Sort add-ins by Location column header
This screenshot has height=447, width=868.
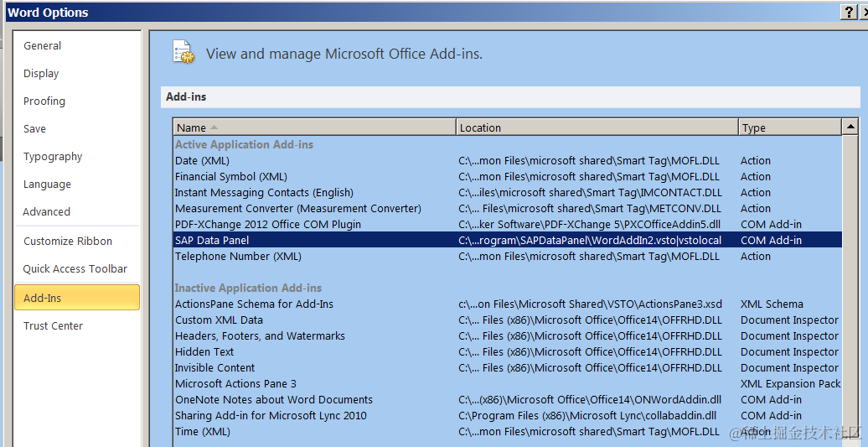597,127
